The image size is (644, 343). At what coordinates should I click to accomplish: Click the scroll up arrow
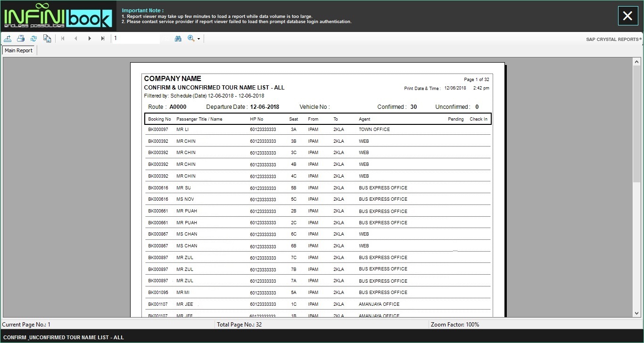pos(637,61)
